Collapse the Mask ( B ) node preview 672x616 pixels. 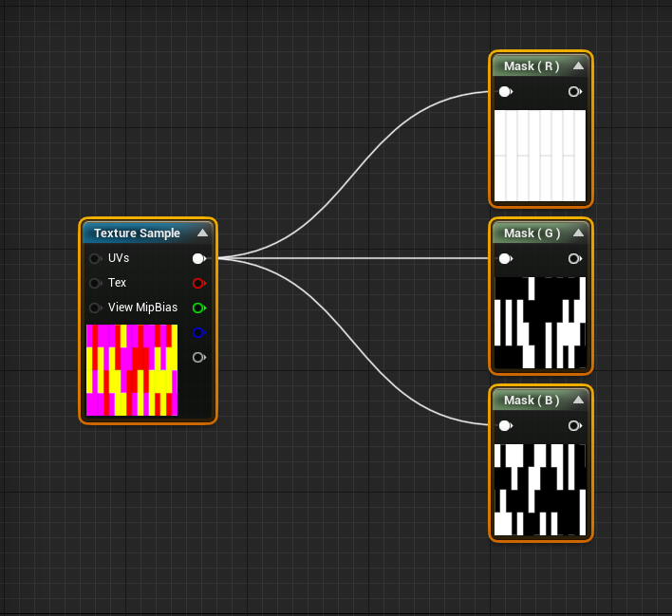tap(579, 400)
